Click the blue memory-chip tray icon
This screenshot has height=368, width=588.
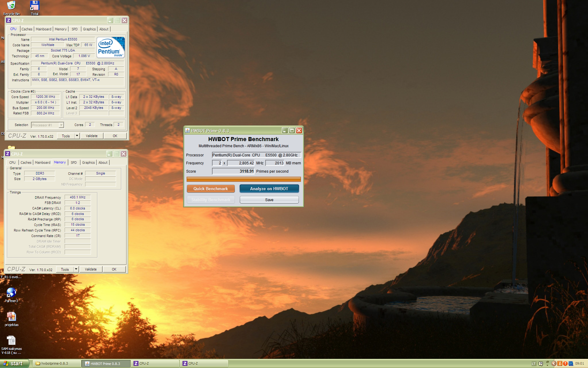571,364
